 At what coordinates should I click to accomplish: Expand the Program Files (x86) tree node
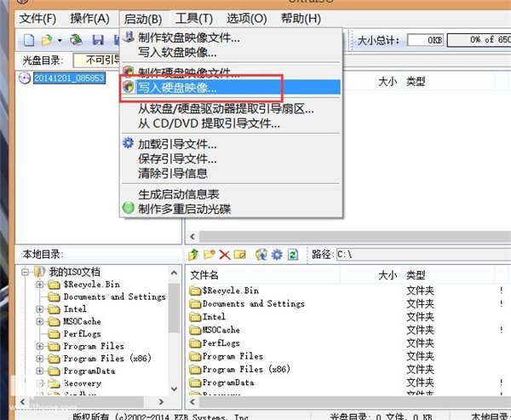(x=40, y=359)
